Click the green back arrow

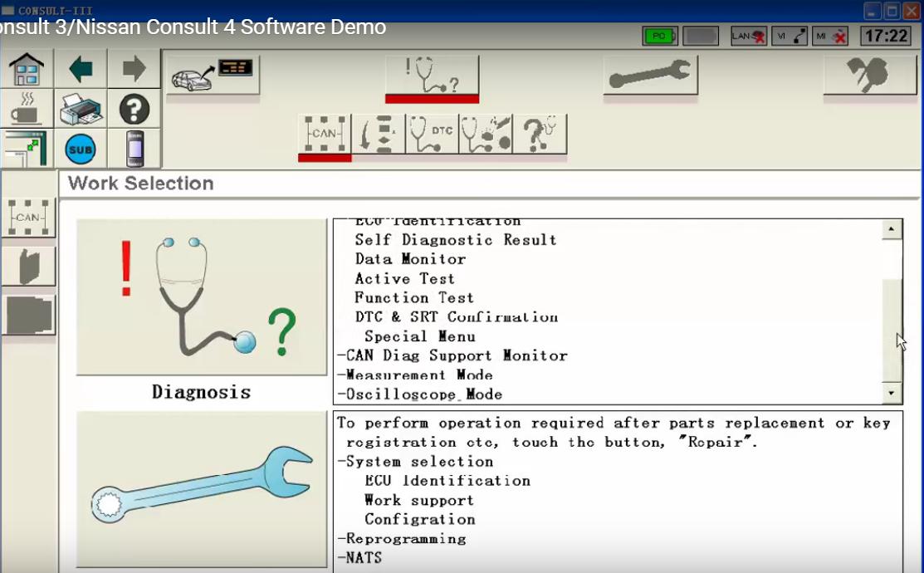point(81,69)
